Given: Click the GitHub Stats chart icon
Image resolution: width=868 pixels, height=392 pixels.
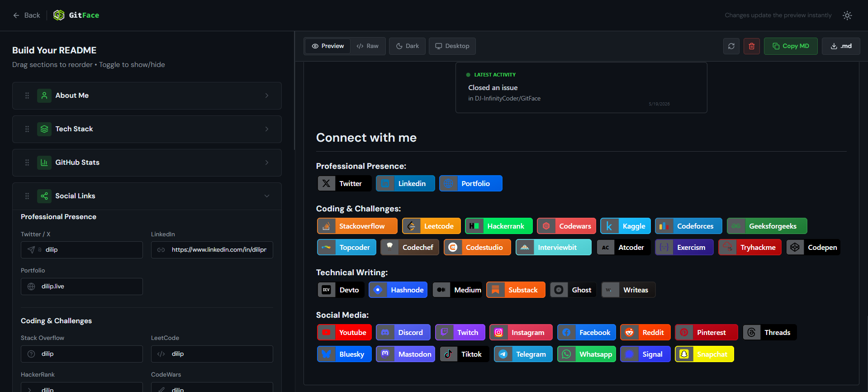Looking at the screenshot, I should (x=44, y=163).
